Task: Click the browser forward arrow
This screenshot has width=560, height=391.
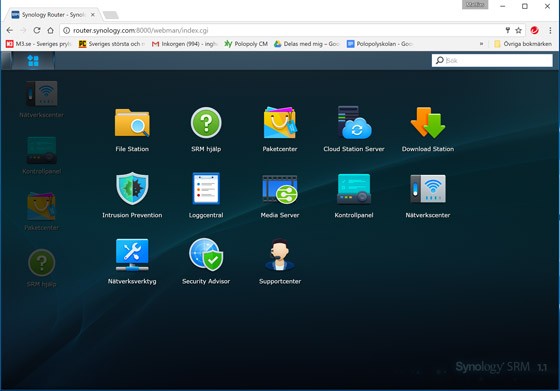Action: point(23,30)
